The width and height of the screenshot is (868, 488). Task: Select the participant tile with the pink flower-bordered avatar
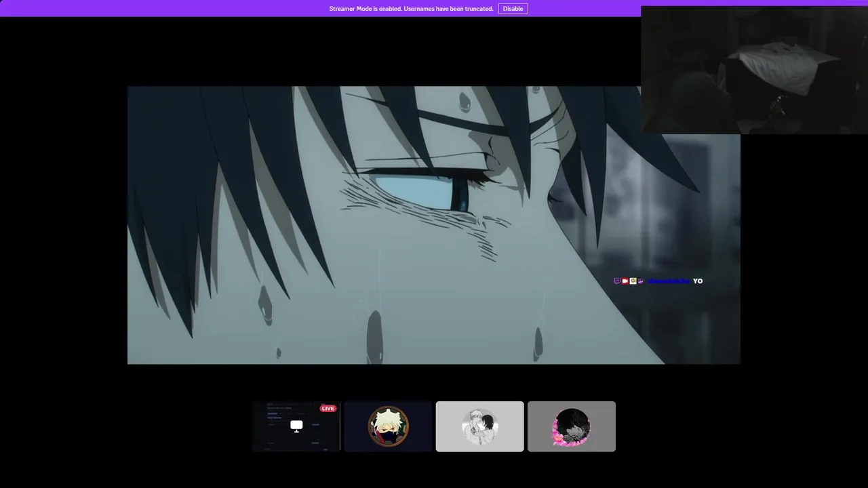572,426
